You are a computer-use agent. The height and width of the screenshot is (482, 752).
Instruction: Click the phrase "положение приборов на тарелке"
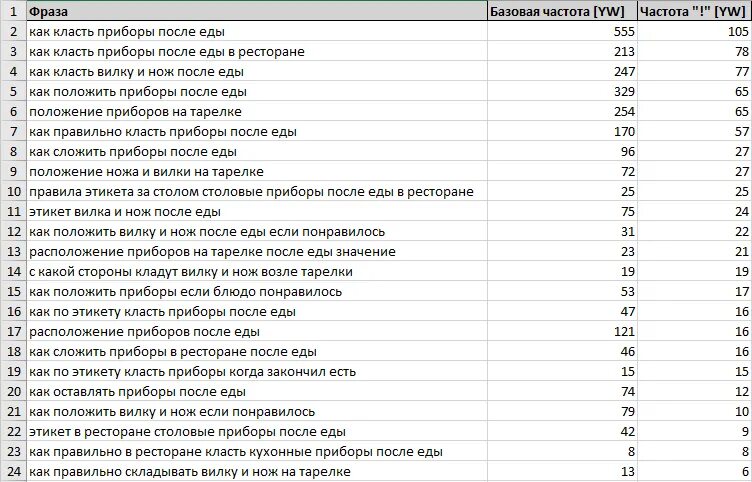[x=135, y=112]
